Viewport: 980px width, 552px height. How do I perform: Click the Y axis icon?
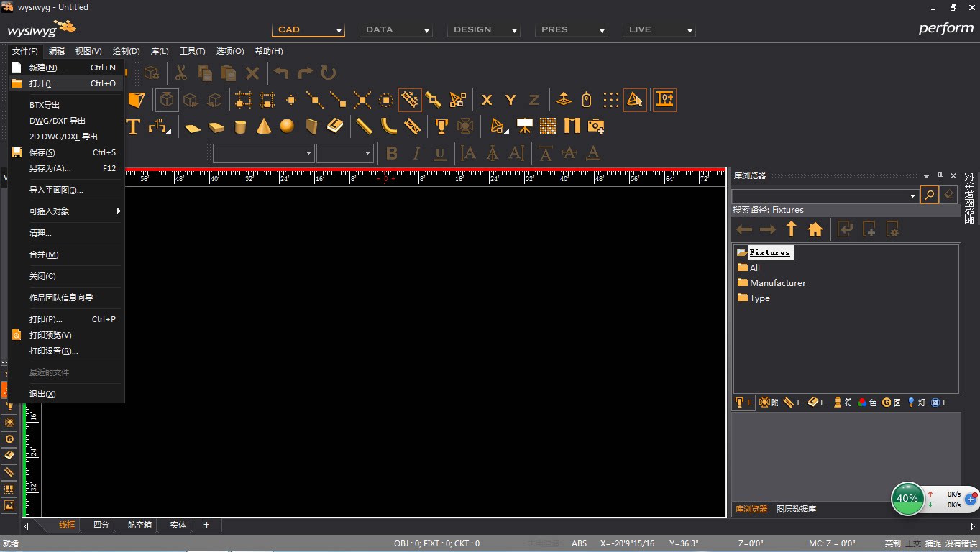tap(510, 100)
